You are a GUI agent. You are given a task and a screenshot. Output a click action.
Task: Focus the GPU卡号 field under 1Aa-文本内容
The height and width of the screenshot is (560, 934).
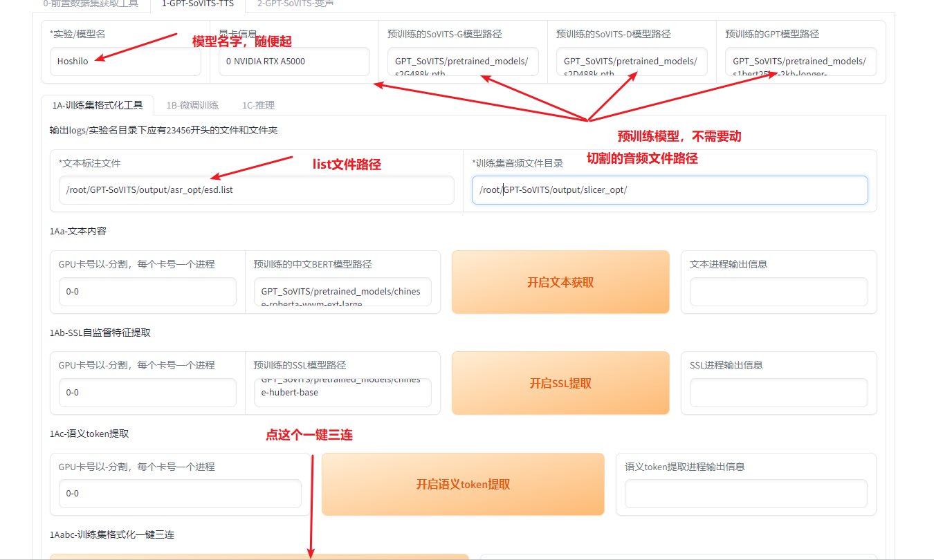(x=147, y=292)
